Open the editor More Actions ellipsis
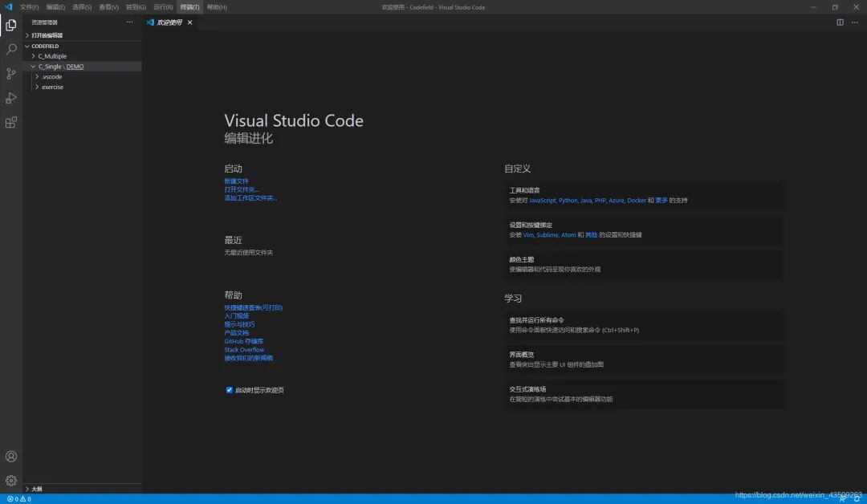 tap(855, 22)
